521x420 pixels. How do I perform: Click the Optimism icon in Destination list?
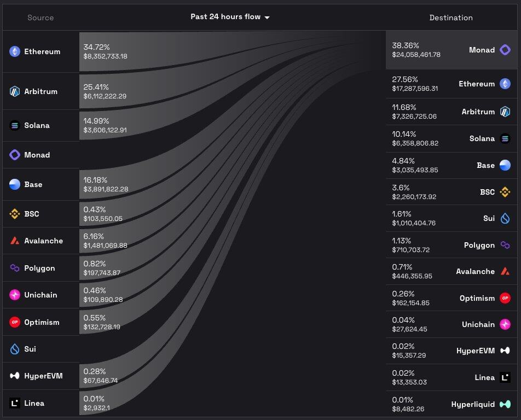[505, 298]
